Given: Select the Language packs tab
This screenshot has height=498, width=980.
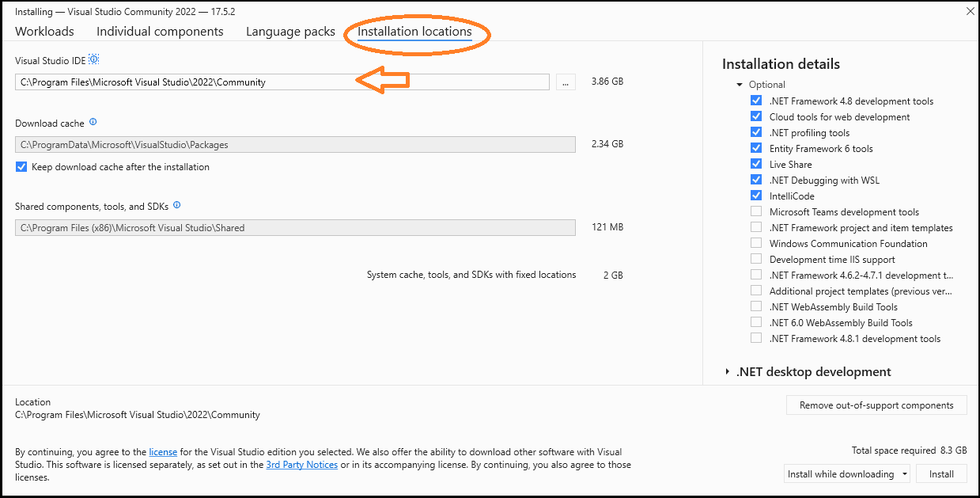Looking at the screenshot, I should click(x=290, y=31).
